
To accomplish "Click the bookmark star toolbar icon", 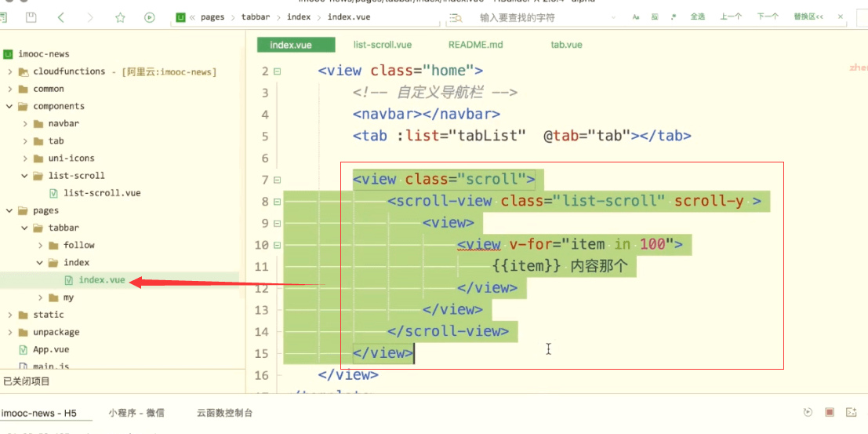I will [x=120, y=18].
